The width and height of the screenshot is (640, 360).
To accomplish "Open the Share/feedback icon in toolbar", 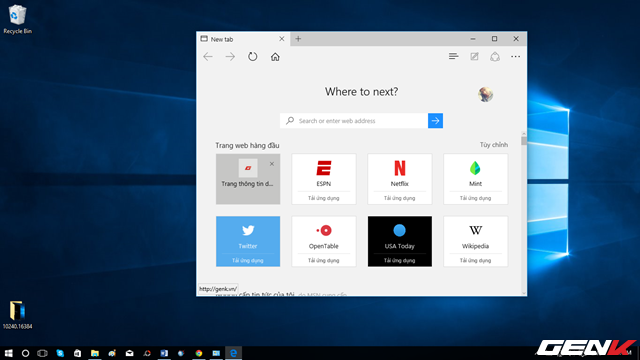I will pos(495,56).
